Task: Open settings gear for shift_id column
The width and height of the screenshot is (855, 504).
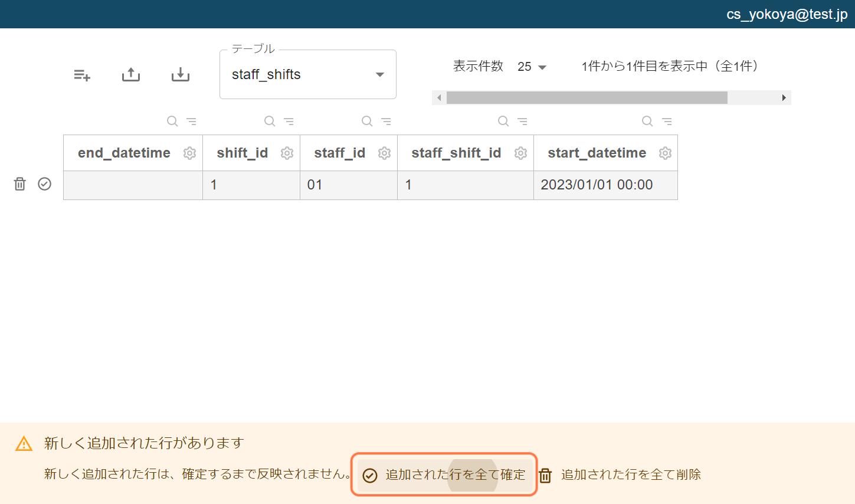Action: pos(287,153)
